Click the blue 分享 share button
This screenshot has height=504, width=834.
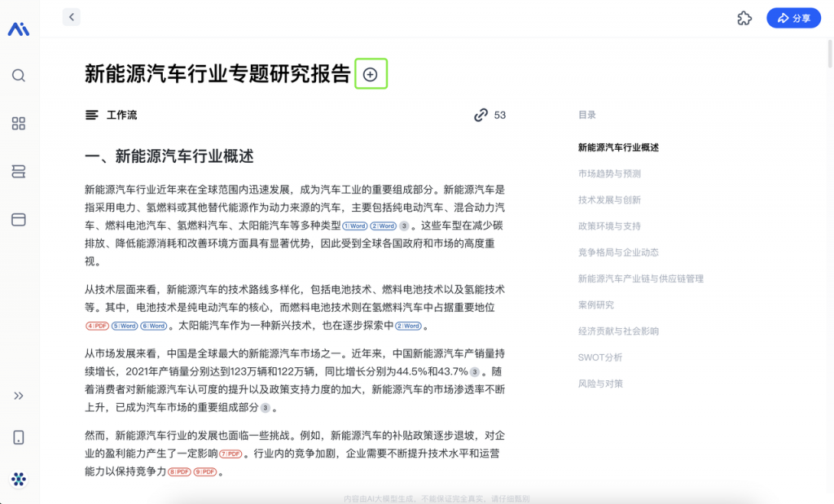pos(793,18)
